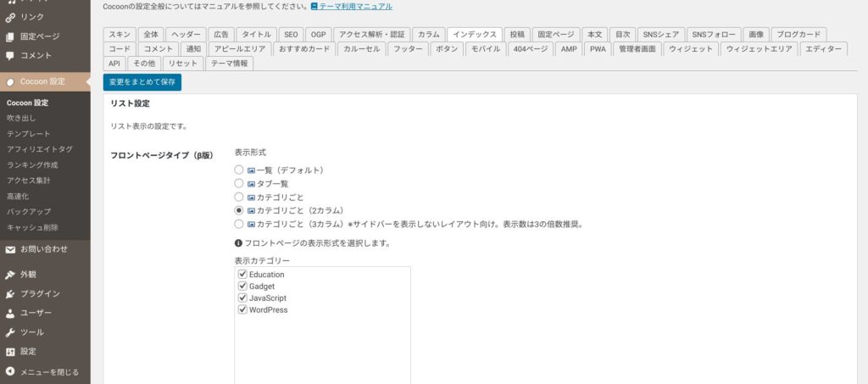Viewport: 868px width, 384px height.
Task: Open the API tab
Action: coord(114,63)
